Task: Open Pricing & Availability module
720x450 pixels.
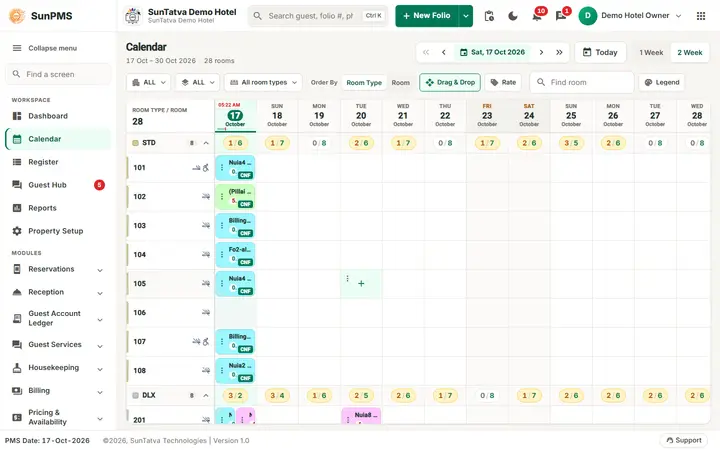Action: [x=57, y=417]
